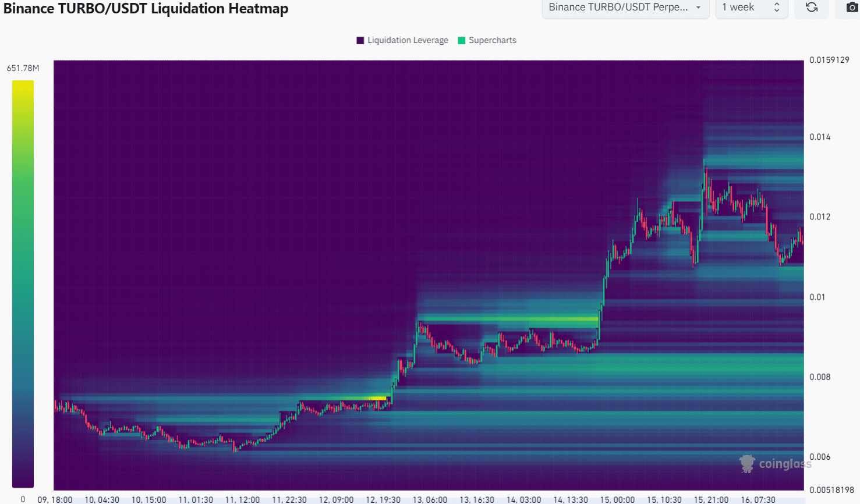
Task: Click the 12, 09:00 time axis label
Action: [336, 499]
